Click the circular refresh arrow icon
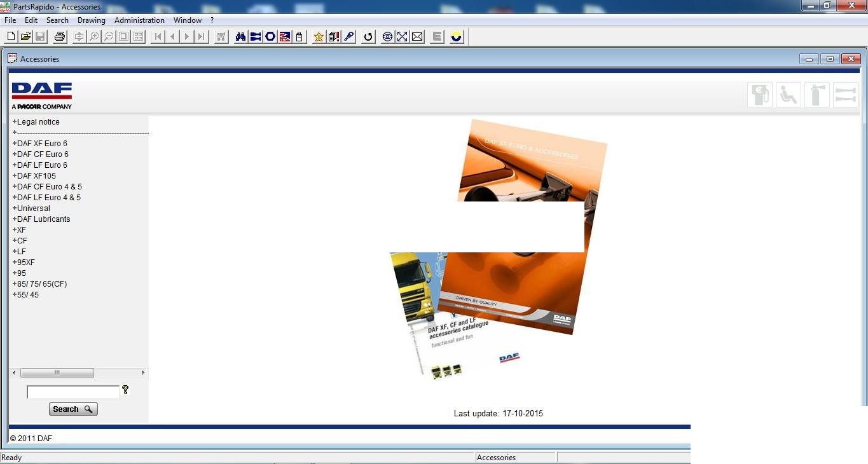868x464 pixels. [x=368, y=37]
